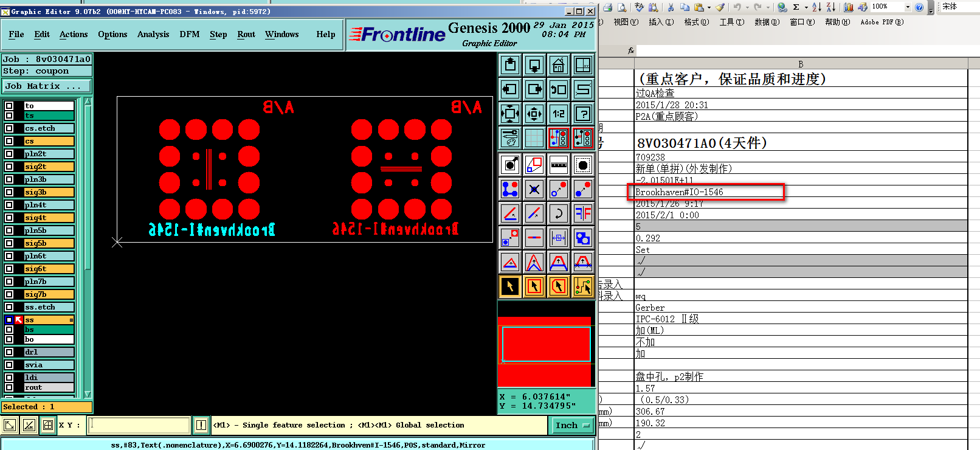Image resolution: width=980 pixels, height=450 pixels.
Task: Click the layer list scroll down arrow
Action: (x=88, y=394)
